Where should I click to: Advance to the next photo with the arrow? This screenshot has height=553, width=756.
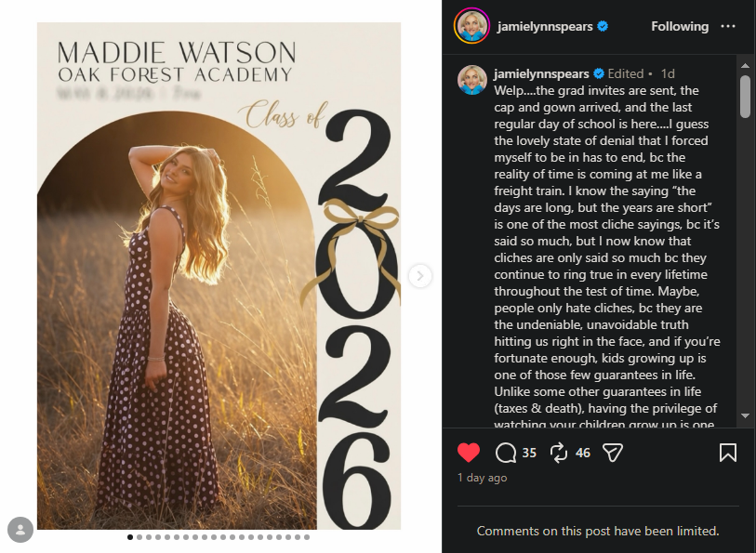tap(420, 276)
